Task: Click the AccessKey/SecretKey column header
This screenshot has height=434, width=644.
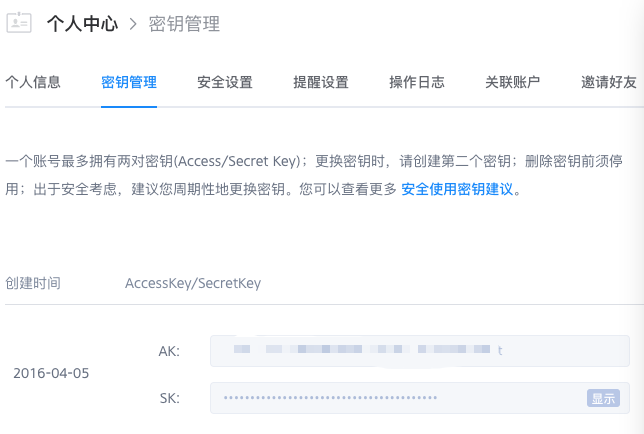Action: click(x=193, y=283)
